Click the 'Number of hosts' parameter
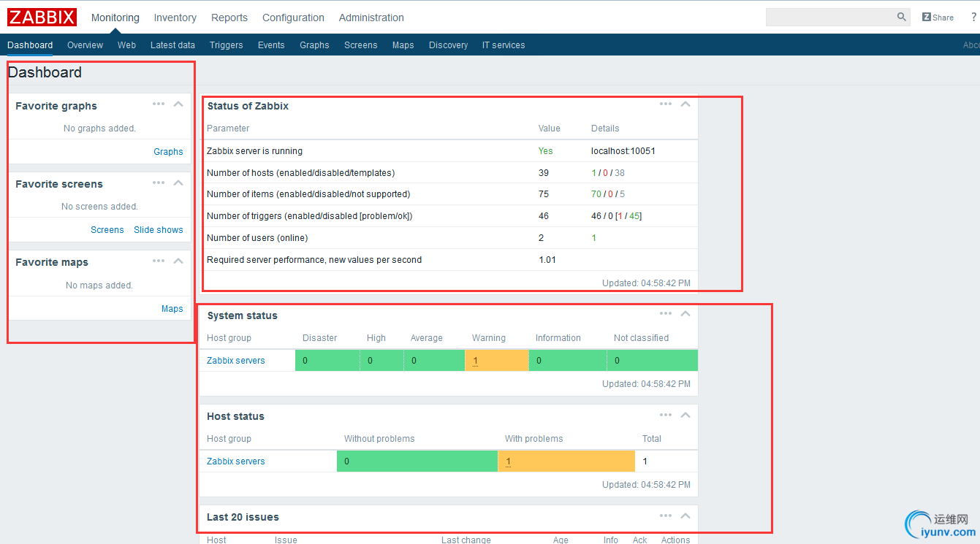Screen dimensions: 980x544 click(x=300, y=173)
